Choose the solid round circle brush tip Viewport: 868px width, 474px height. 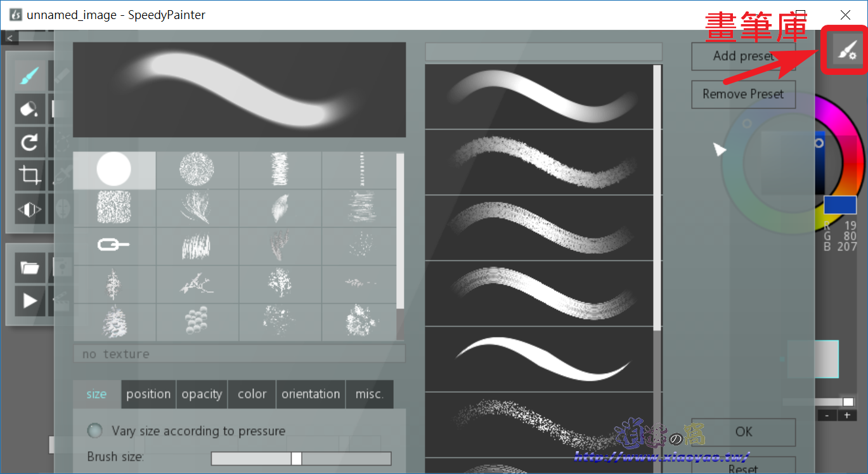[x=114, y=170]
